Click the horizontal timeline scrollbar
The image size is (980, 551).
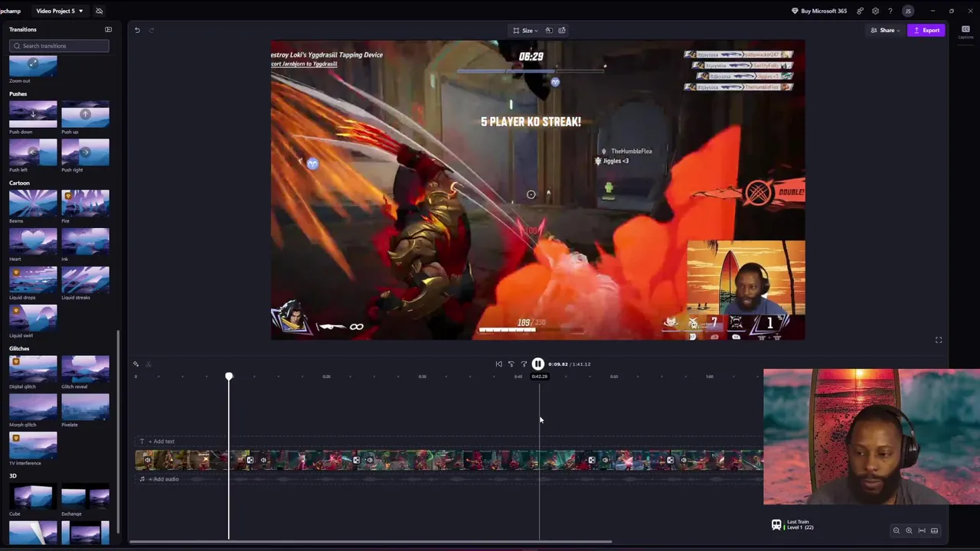point(371,542)
